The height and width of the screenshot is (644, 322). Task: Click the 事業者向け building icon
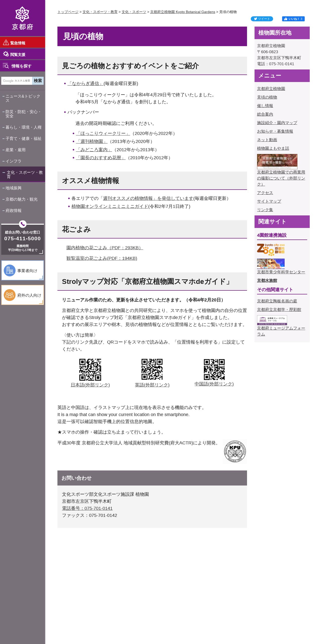[x=10, y=270]
